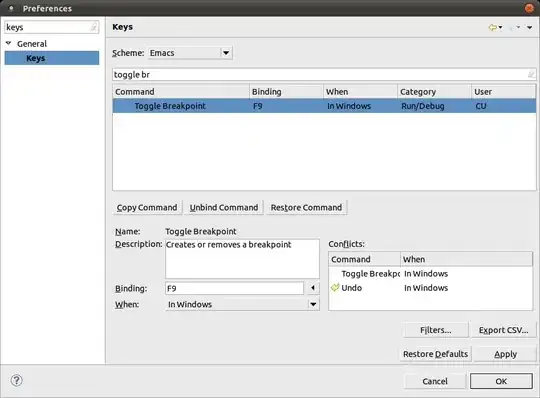This screenshot has height=398, width=540.
Task: Focus the keys preference search field
Action: (48, 28)
